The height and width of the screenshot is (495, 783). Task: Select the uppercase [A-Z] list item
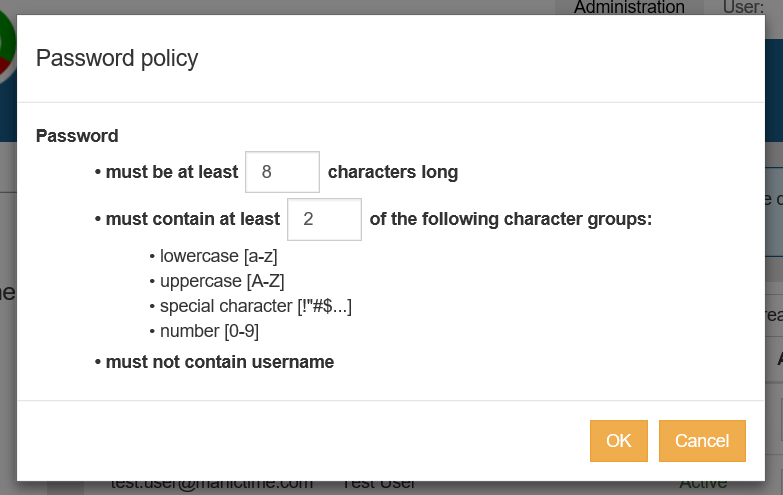(x=222, y=281)
